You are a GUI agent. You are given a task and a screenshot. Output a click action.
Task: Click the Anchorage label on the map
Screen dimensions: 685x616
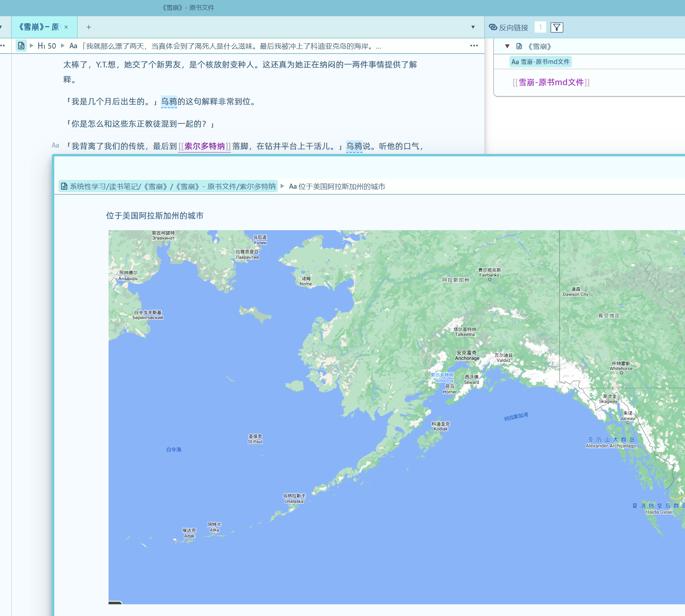pos(467,358)
